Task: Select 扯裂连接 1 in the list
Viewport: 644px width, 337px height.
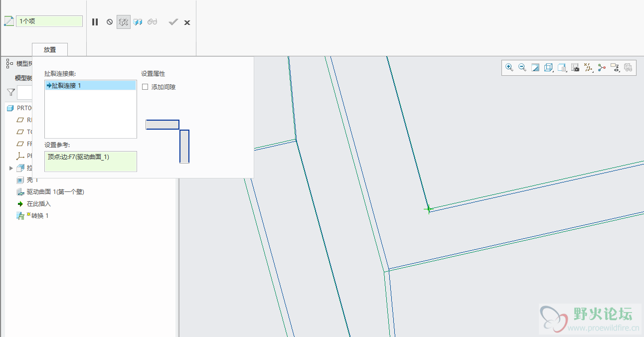Action: pos(90,86)
